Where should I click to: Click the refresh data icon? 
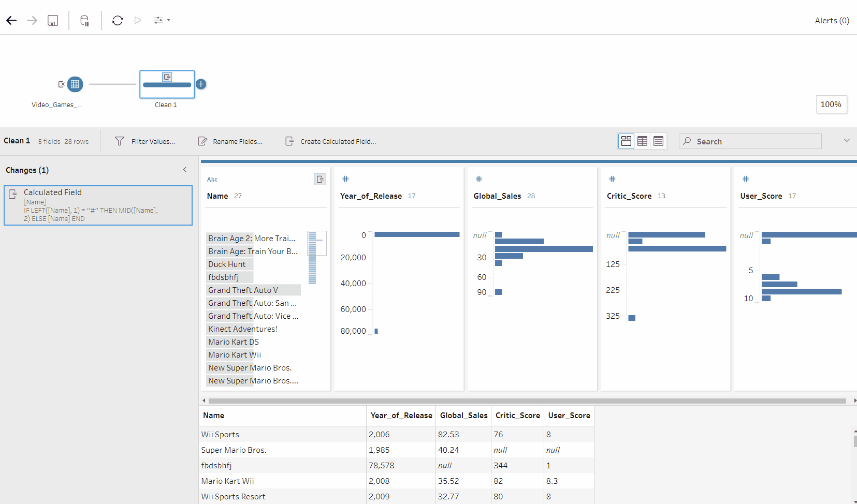tap(118, 21)
